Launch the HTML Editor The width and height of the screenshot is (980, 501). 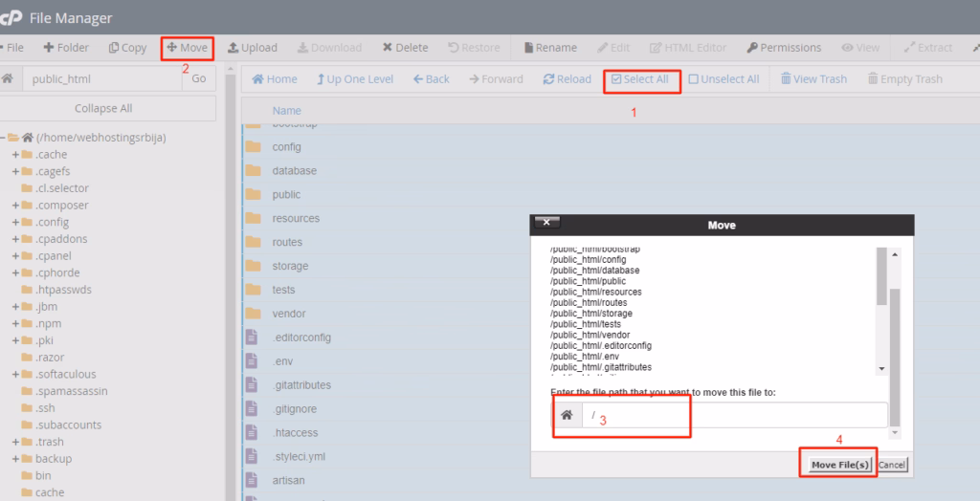[x=688, y=48]
